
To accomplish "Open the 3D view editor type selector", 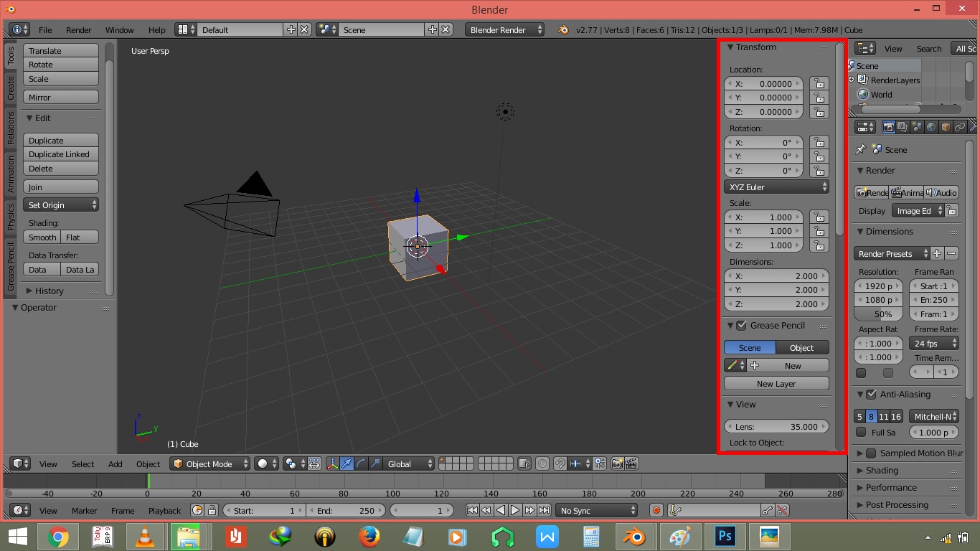I will [x=21, y=463].
